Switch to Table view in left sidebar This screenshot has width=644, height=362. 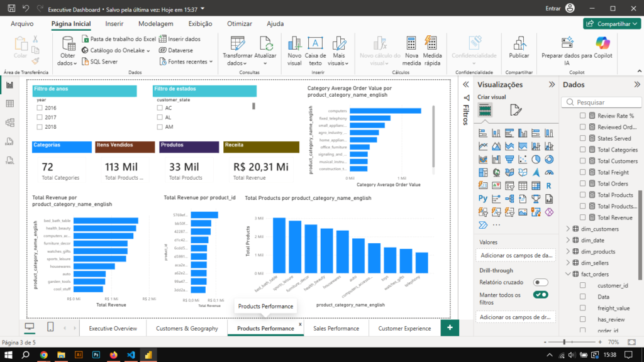click(9, 104)
